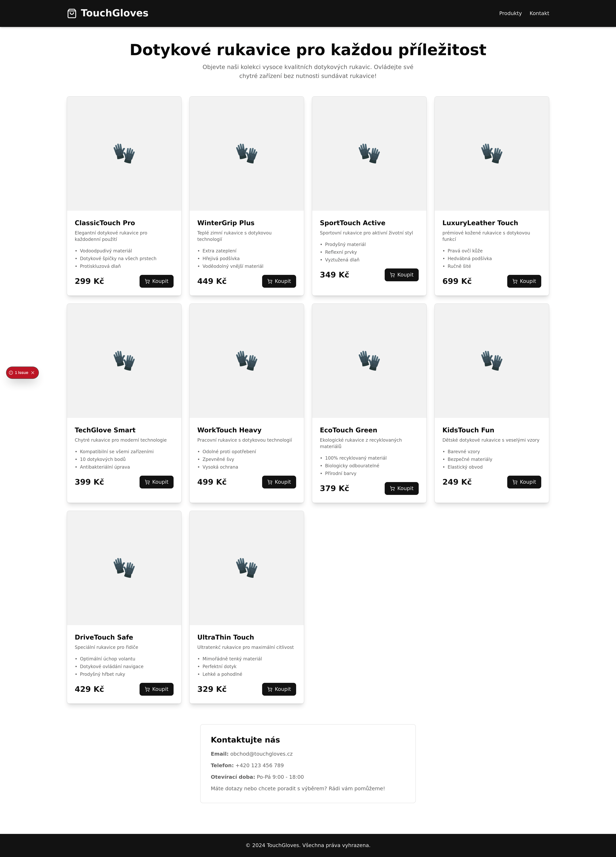Screen dimensions: 616x857
Task: Select the UltraThin Touch product title
Action: (226, 637)
